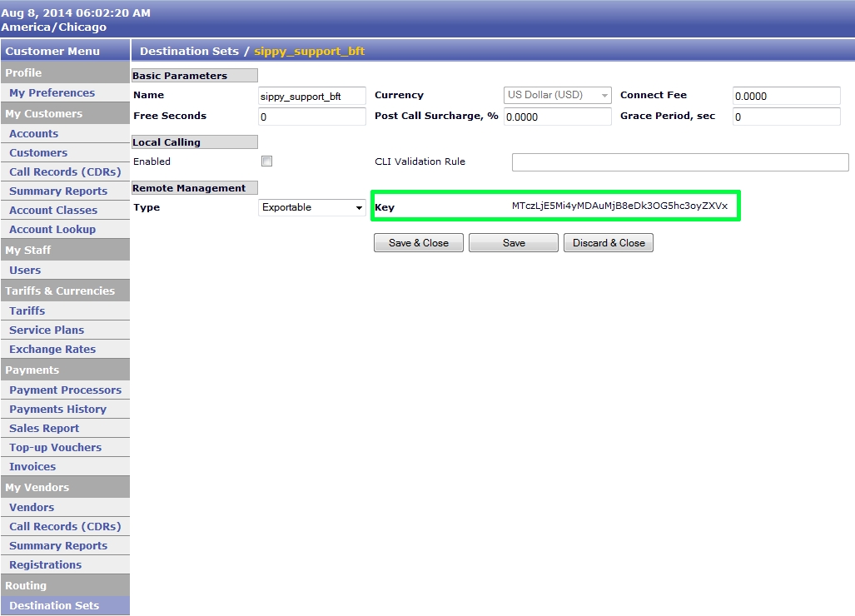Enable the Local Calling Enabled checkbox
Image resolution: width=855 pixels, height=616 pixels.
click(266, 161)
